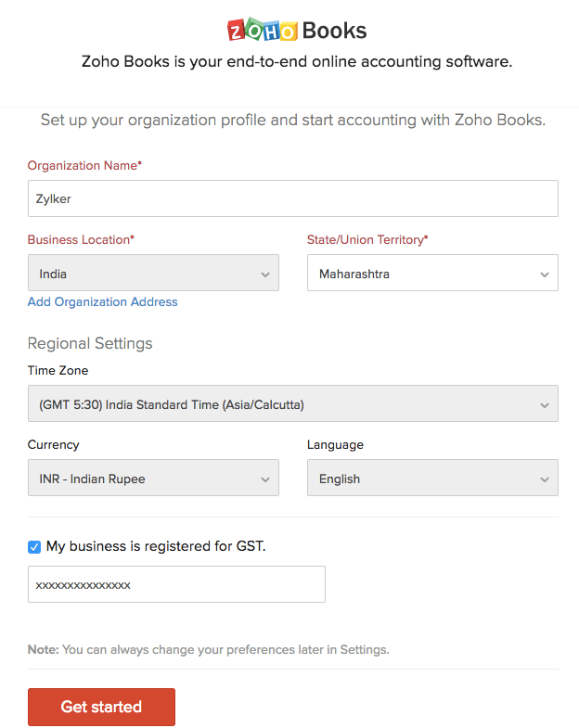579x728 pixels.
Task: Click the Organization Name label
Action: [x=84, y=165]
